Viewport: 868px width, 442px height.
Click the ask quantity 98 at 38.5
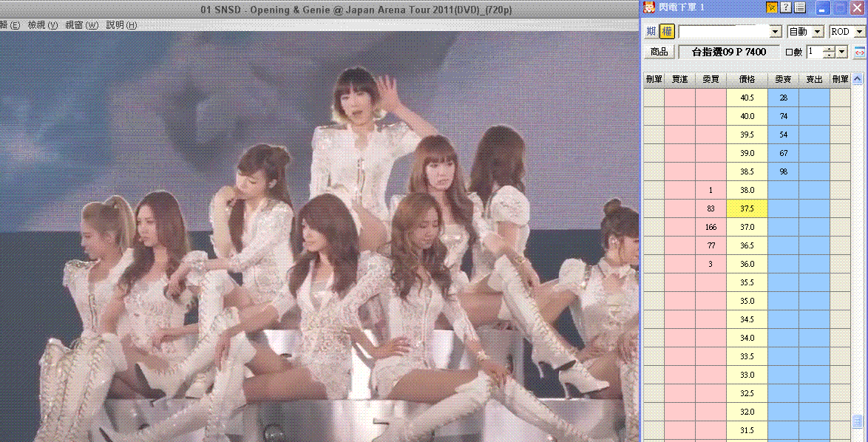pyautogui.click(x=783, y=171)
